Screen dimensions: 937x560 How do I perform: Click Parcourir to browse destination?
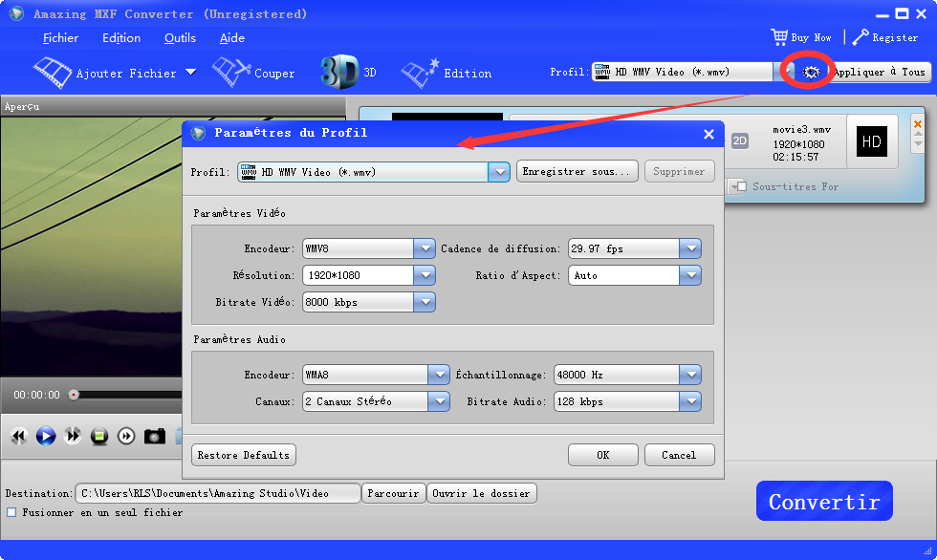[394, 493]
